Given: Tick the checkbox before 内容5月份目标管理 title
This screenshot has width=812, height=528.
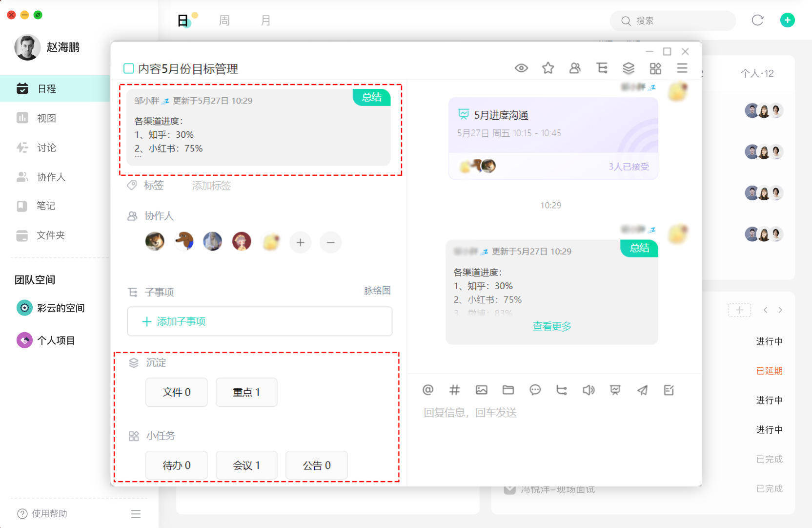Looking at the screenshot, I should (128, 68).
